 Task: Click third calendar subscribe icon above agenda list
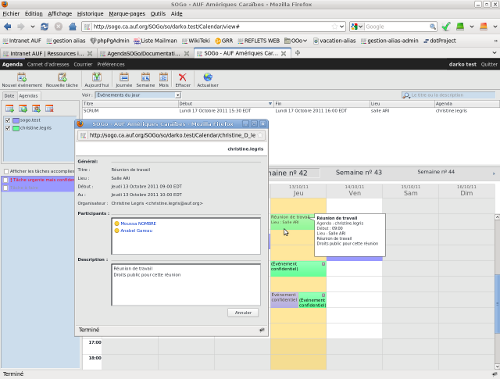click(x=36, y=109)
